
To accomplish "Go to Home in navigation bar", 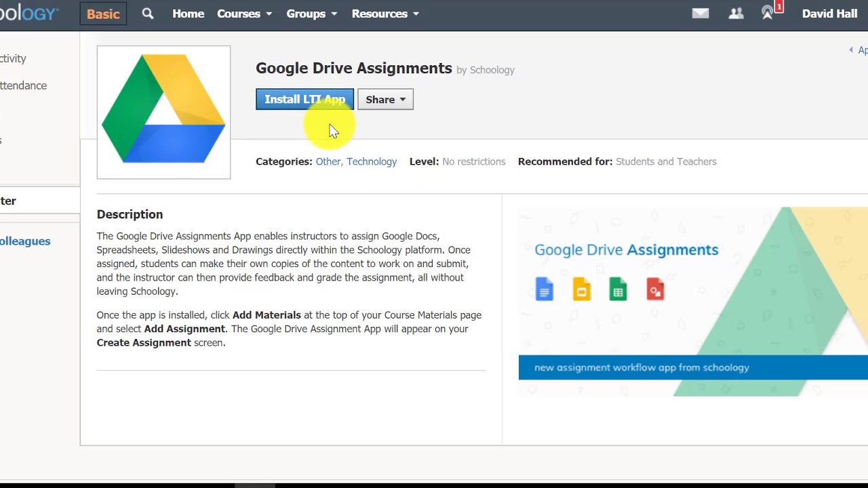I will (188, 14).
